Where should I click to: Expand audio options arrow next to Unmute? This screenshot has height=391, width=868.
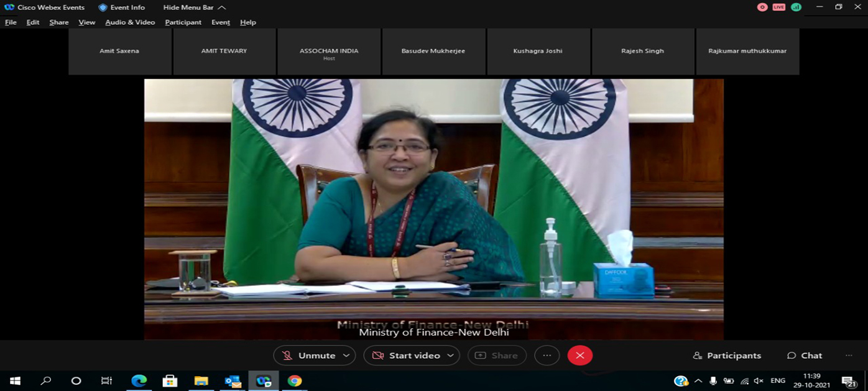[346, 356]
